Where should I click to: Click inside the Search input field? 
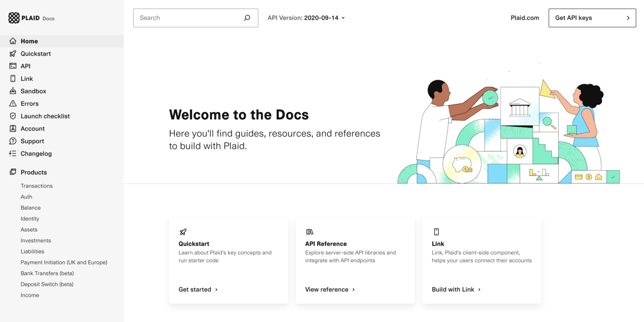[189, 18]
